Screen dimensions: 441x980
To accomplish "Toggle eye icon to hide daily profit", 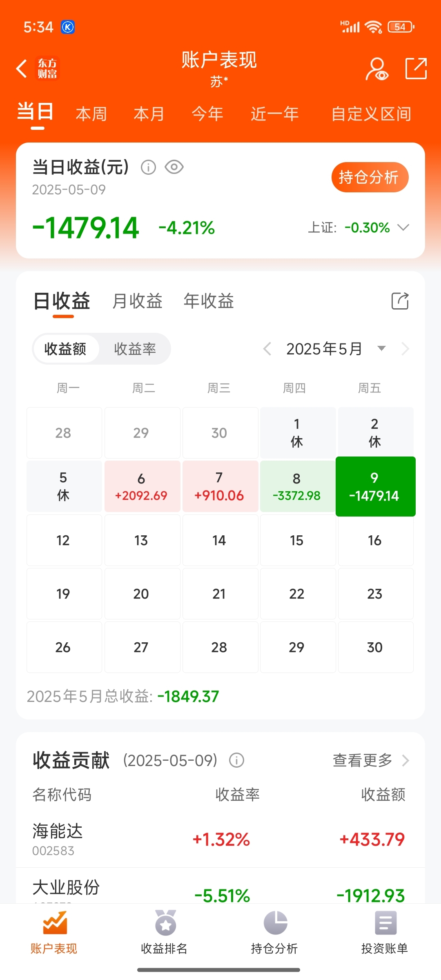I will (x=174, y=167).
